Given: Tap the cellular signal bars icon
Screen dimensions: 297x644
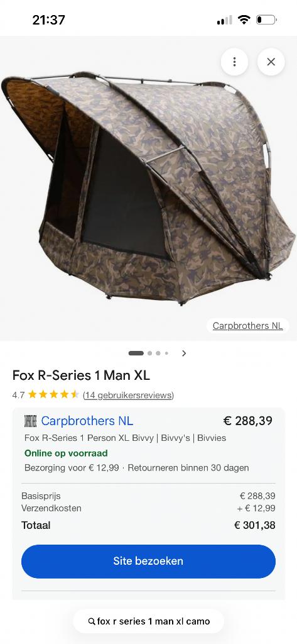Looking at the screenshot, I should click(224, 19).
